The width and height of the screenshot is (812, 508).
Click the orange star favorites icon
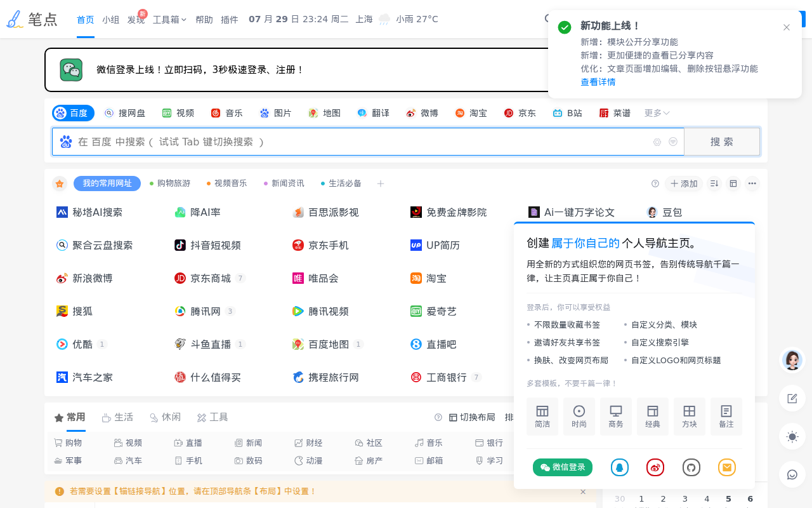[60, 184]
